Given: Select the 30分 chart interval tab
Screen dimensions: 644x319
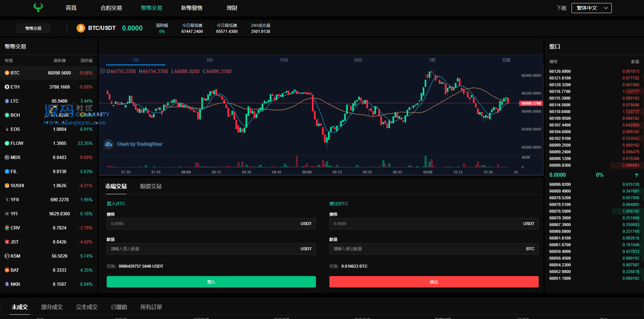Looking at the screenshot, I should click(x=358, y=60).
